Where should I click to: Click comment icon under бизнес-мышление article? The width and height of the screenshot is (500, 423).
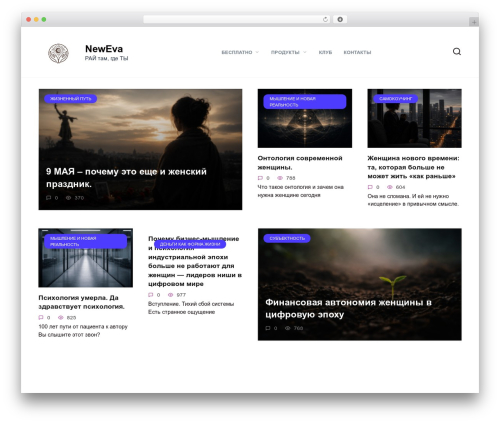151,295
